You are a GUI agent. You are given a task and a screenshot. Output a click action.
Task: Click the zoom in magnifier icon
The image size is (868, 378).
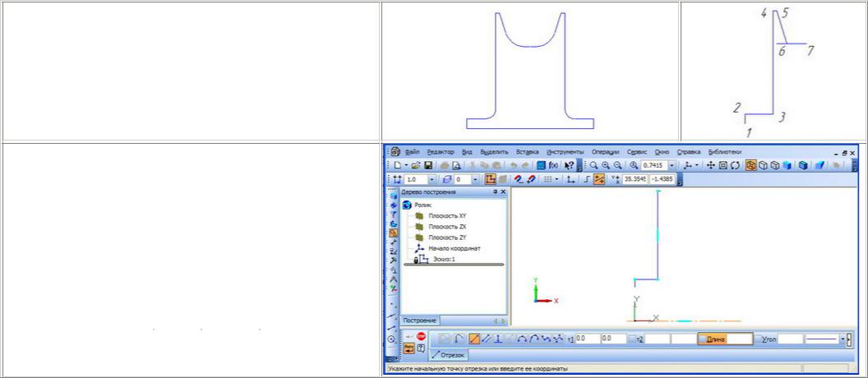coord(606,165)
